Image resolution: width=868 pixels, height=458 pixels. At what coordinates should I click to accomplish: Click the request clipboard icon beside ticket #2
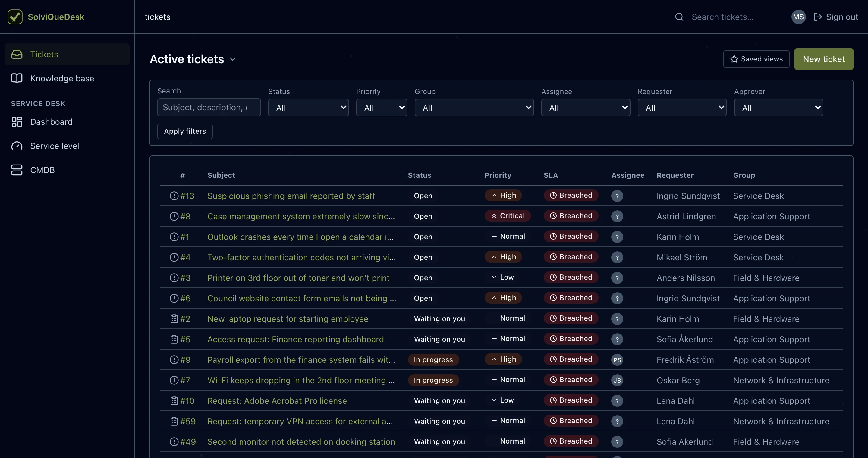coord(174,318)
